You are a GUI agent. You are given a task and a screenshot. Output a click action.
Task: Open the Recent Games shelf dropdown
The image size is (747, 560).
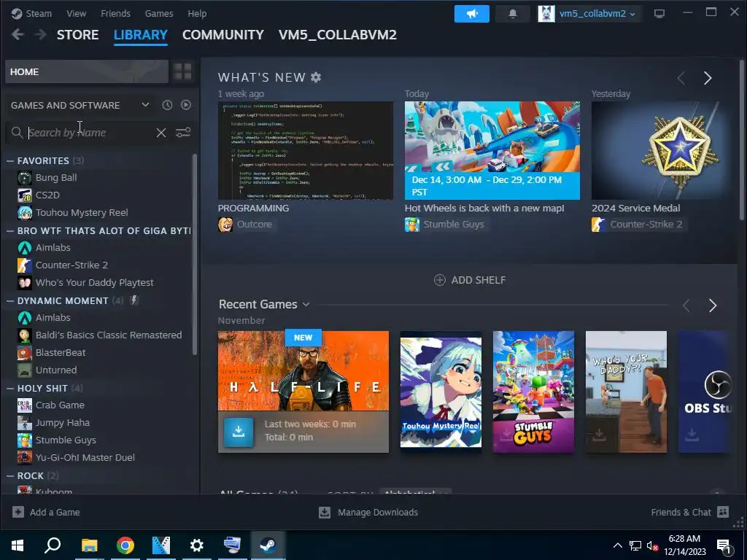tap(306, 304)
